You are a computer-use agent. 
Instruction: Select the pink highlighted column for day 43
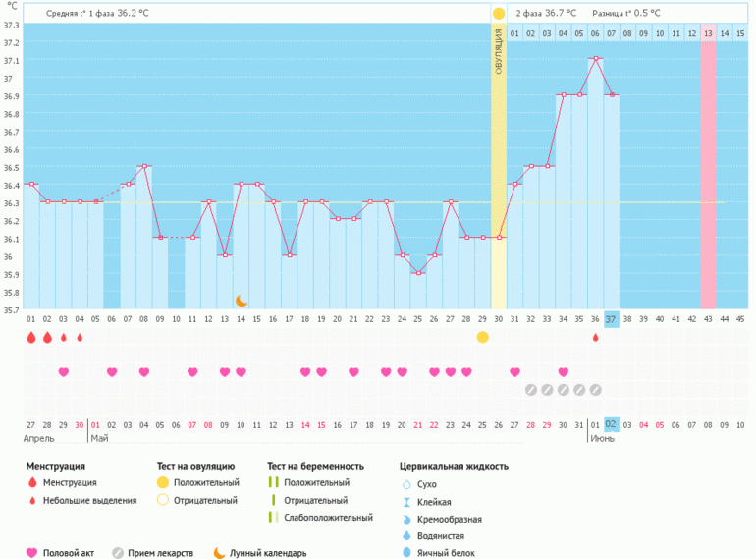[x=708, y=167]
